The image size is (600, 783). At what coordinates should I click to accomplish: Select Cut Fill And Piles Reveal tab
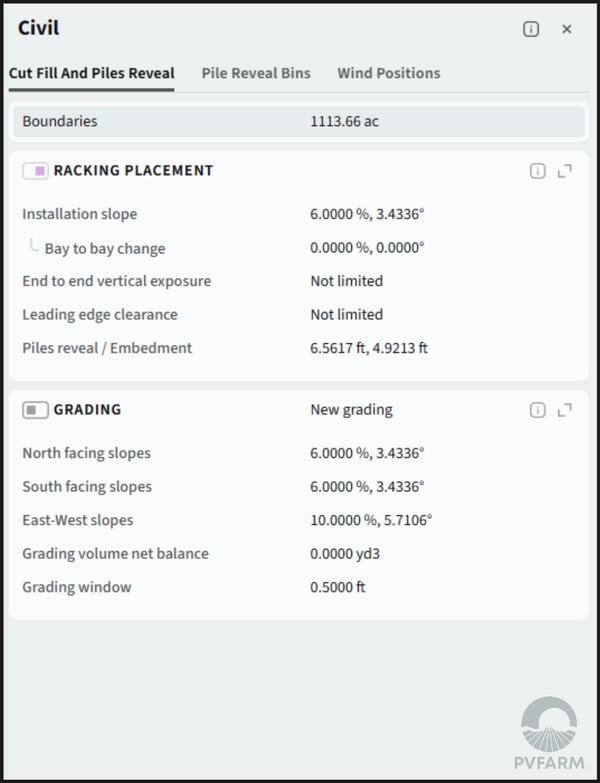click(92, 73)
